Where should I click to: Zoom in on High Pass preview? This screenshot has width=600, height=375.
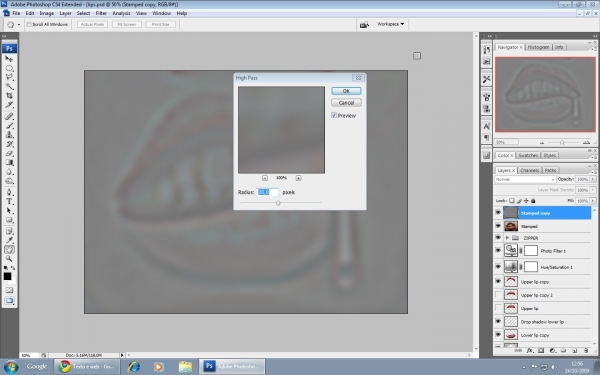pos(298,178)
